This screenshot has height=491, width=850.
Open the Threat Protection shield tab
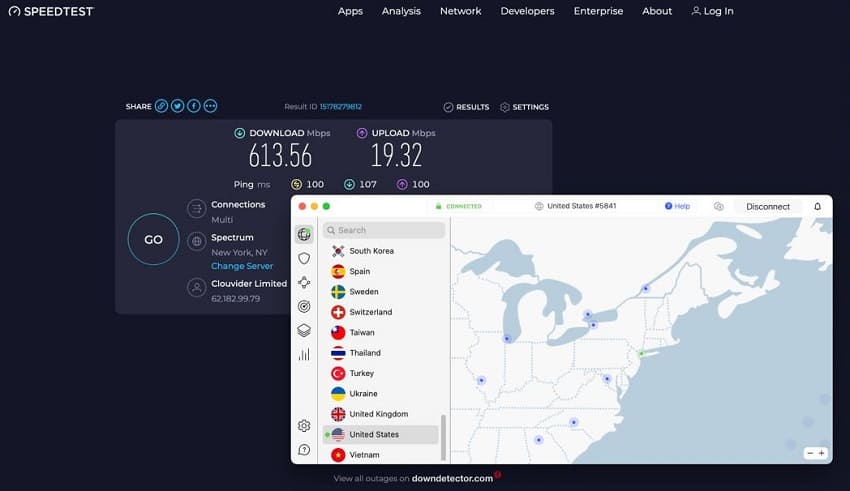click(304, 258)
